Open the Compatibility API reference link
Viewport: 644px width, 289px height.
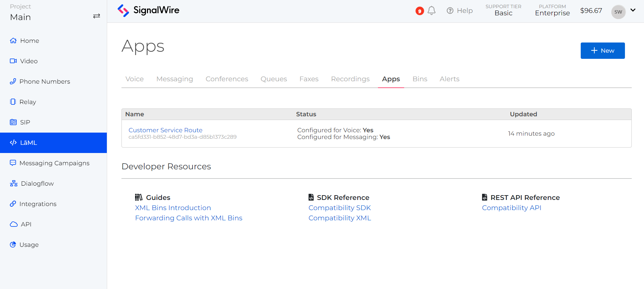[511, 208]
